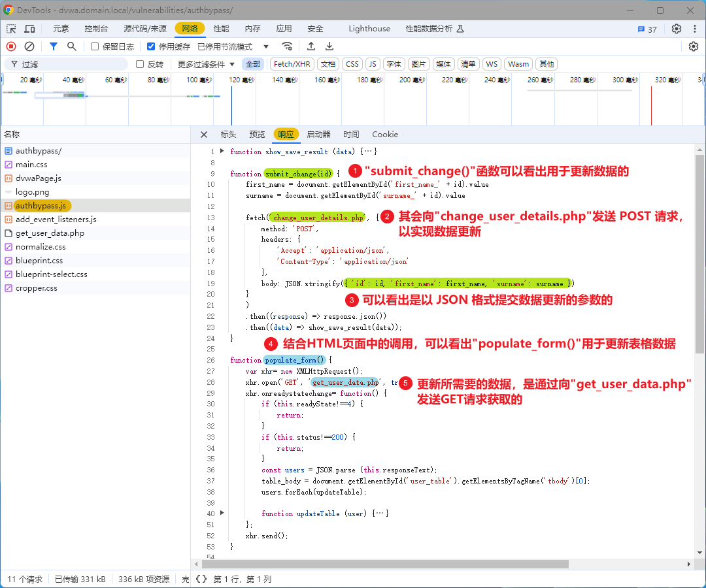Filter requests by Fetch/XHR
Image resolution: width=706 pixels, height=588 pixels.
pyautogui.click(x=292, y=64)
